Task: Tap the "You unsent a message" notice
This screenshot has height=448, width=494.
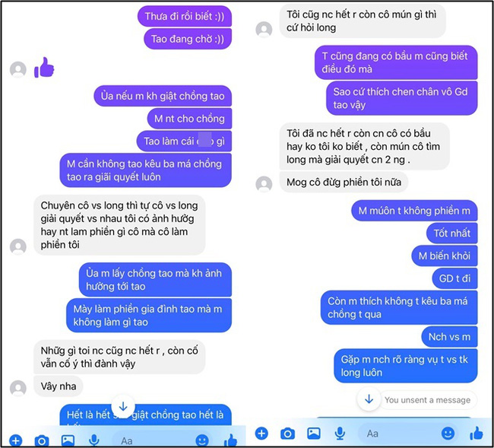Action: [428, 400]
